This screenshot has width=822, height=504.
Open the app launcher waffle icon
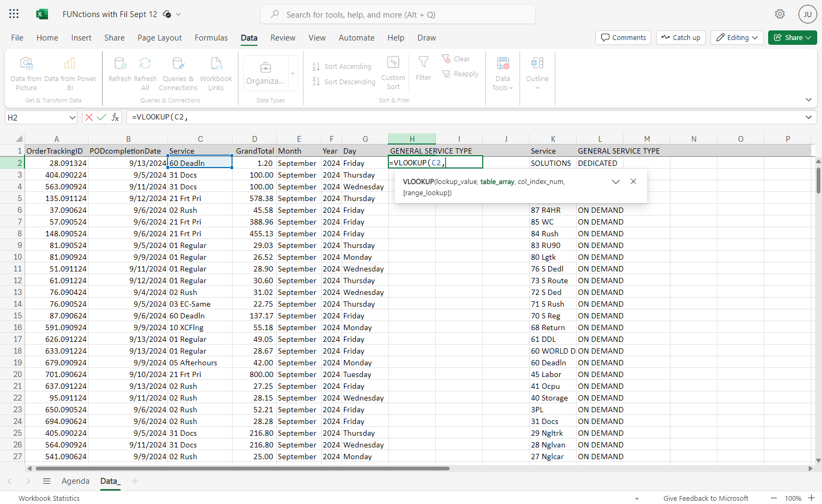(x=14, y=14)
